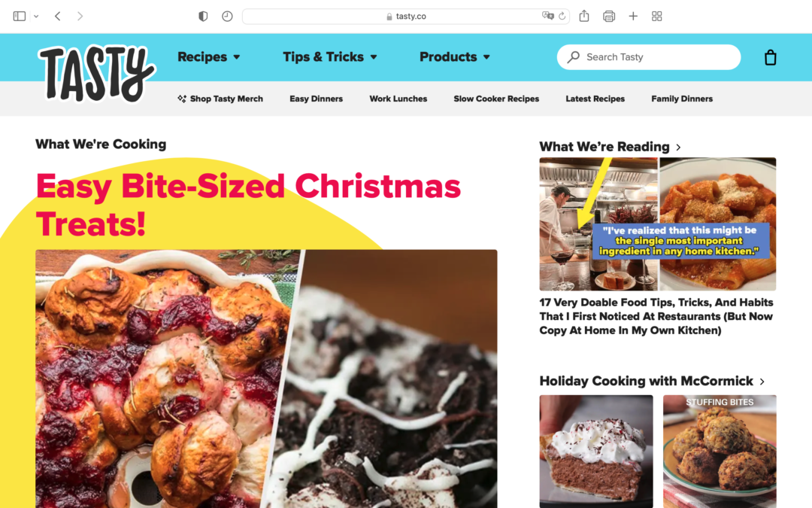Viewport: 812px width, 508px height.
Task: Open the sidebar options chevron
Action: pos(36,16)
